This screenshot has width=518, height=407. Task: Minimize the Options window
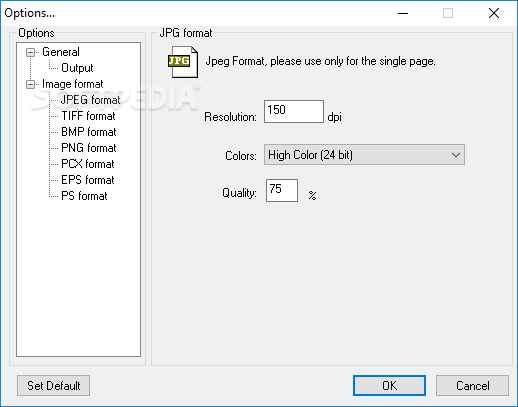[403, 13]
